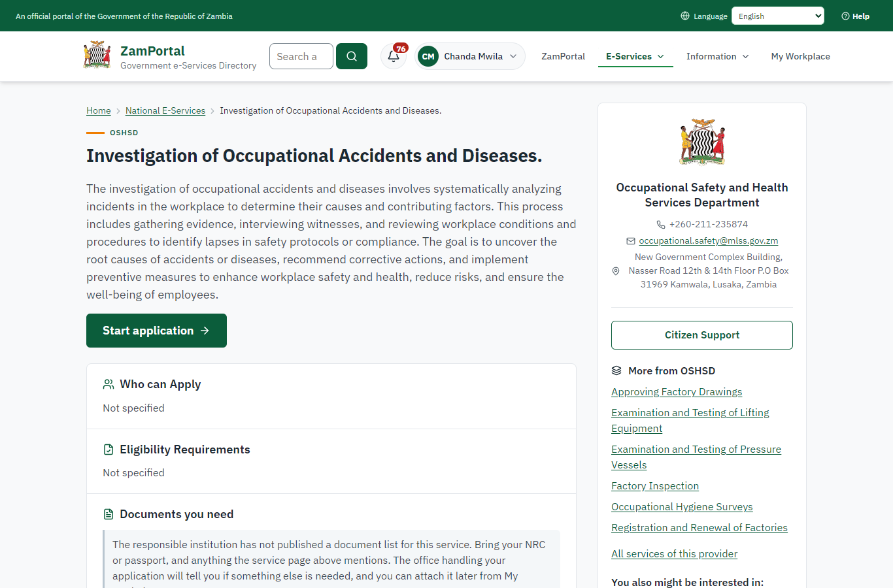893x588 pixels.
Task: Open Registration and Renewal of Factories link
Action: pos(699,528)
